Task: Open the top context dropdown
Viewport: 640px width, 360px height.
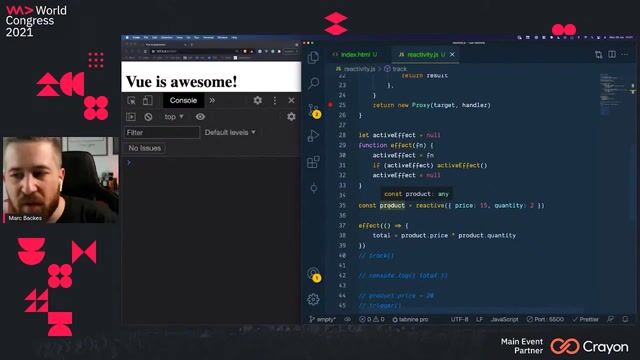Action: point(174,117)
